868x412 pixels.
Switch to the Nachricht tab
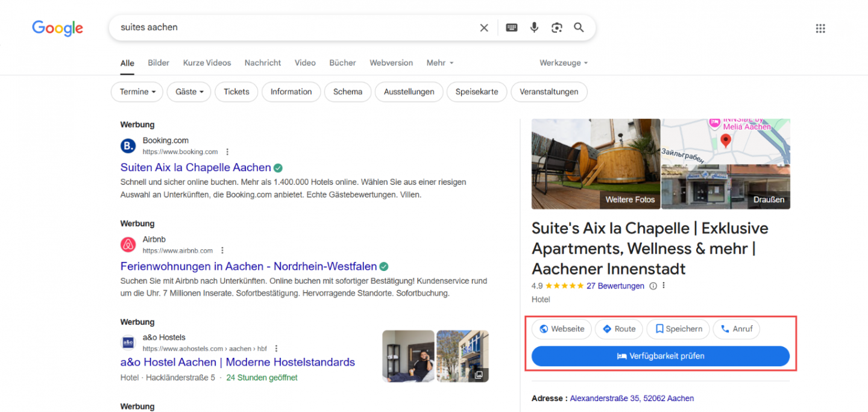point(263,63)
